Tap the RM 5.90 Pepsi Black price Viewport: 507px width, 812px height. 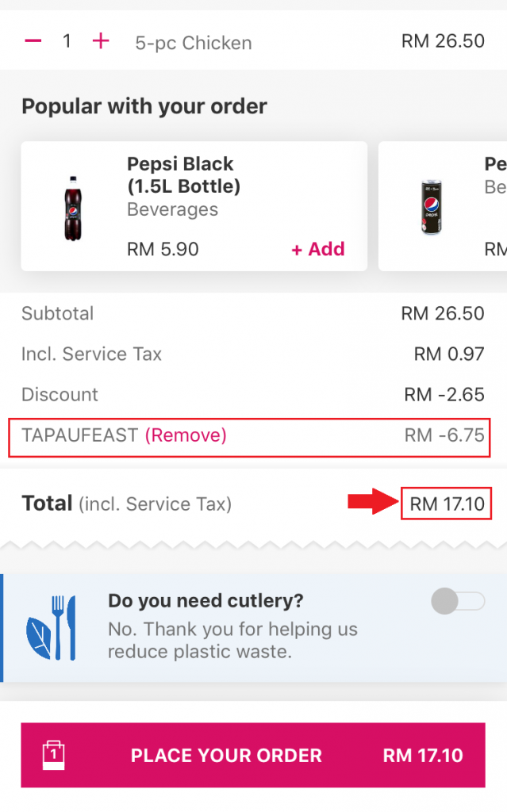[x=163, y=249]
